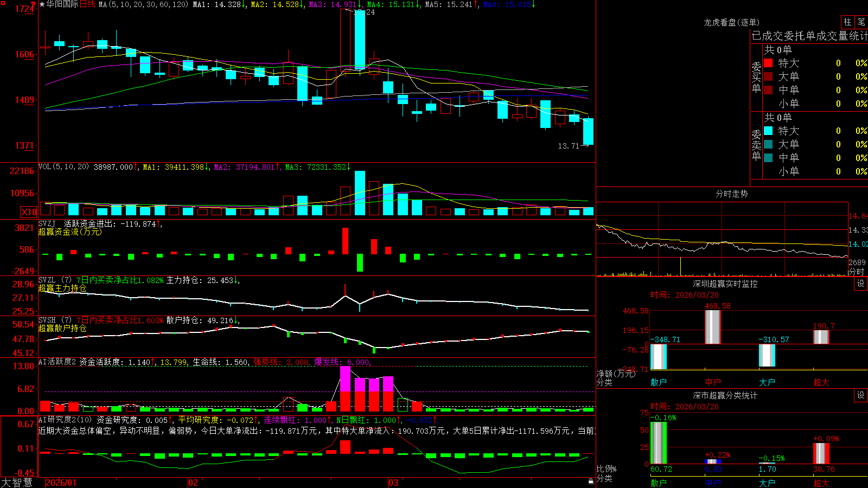Click the 190.7 超大 bar in 实时监控 chart

point(821,337)
